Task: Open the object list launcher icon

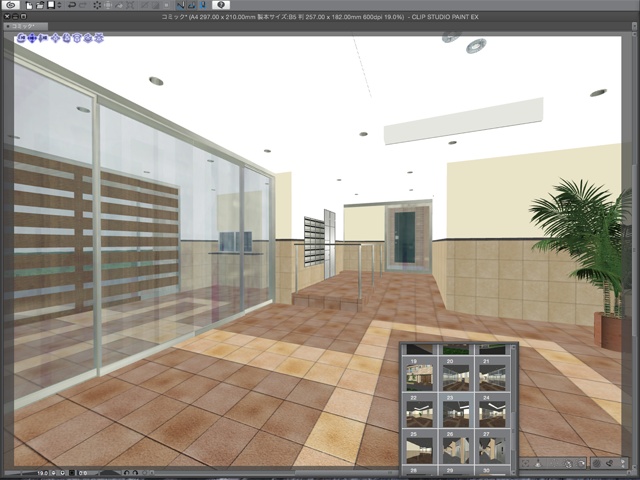Action: tap(609, 463)
